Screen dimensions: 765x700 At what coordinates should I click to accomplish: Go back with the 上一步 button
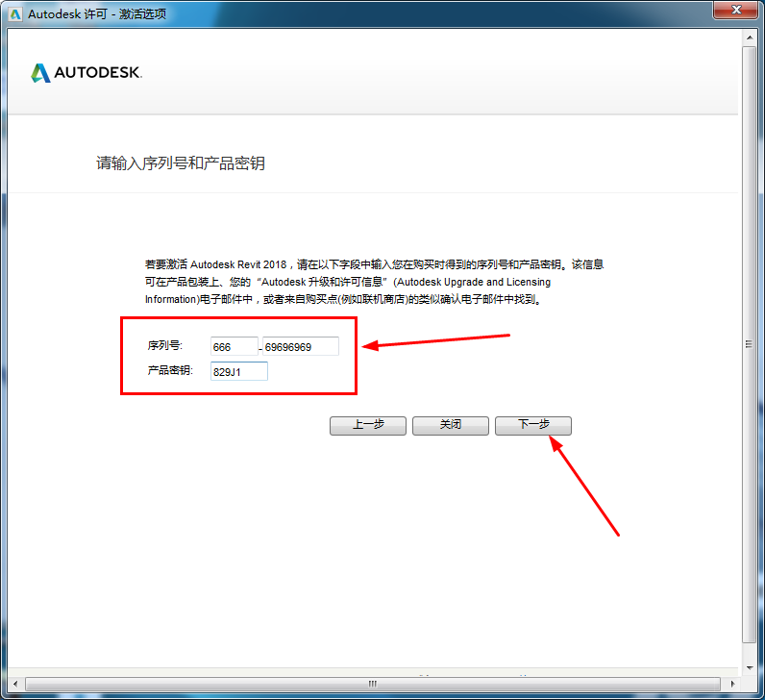coord(368,425)
